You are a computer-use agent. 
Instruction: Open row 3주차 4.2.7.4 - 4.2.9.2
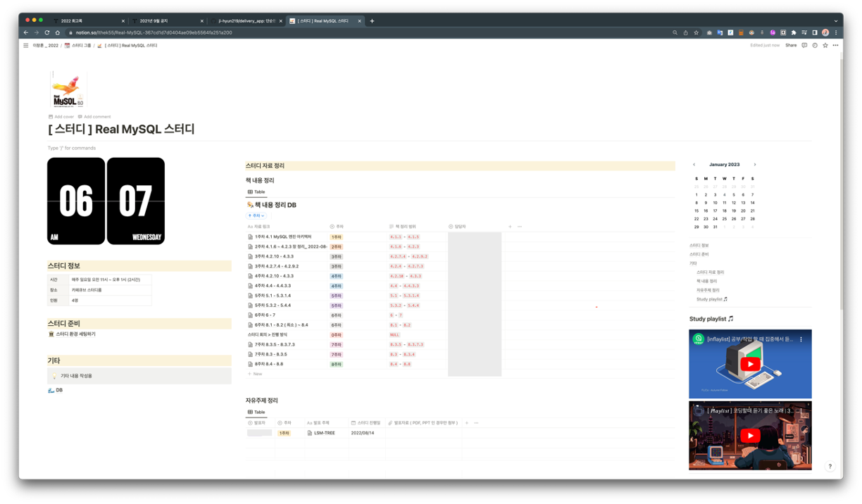pyautogui.click(x=277, y=267)
